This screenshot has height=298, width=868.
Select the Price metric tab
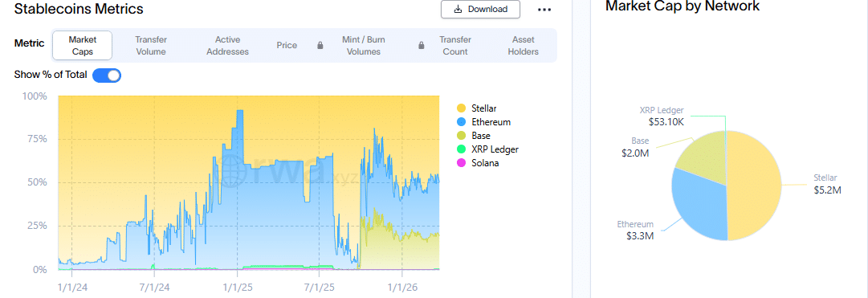(x=287, y=46)
